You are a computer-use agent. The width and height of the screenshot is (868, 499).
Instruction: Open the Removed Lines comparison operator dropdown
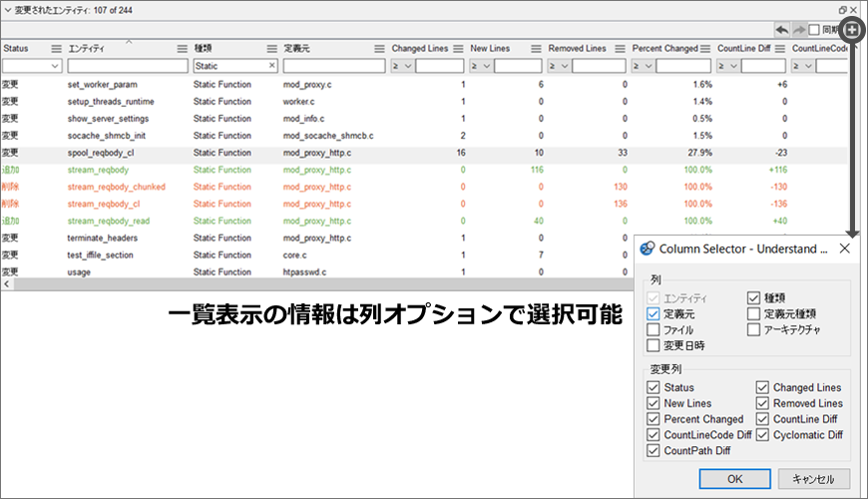(559, 66)
